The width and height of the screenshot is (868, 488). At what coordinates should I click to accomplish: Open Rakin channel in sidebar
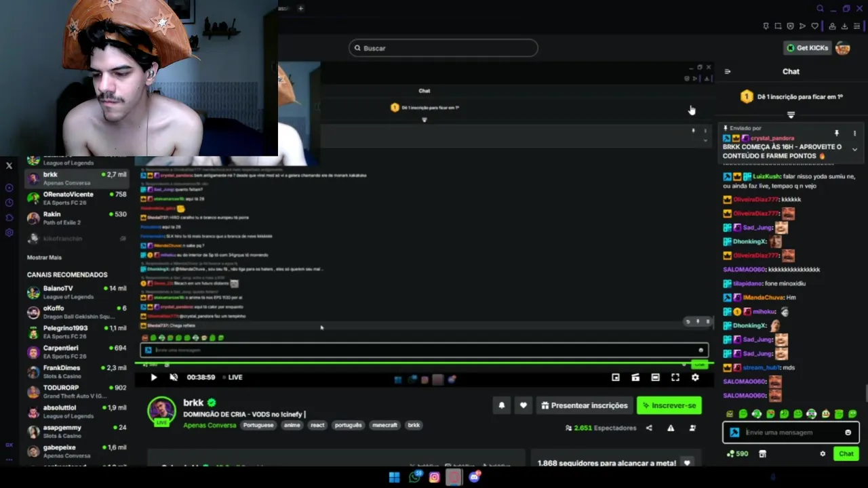pyautogui.click(x=77, y=218)
